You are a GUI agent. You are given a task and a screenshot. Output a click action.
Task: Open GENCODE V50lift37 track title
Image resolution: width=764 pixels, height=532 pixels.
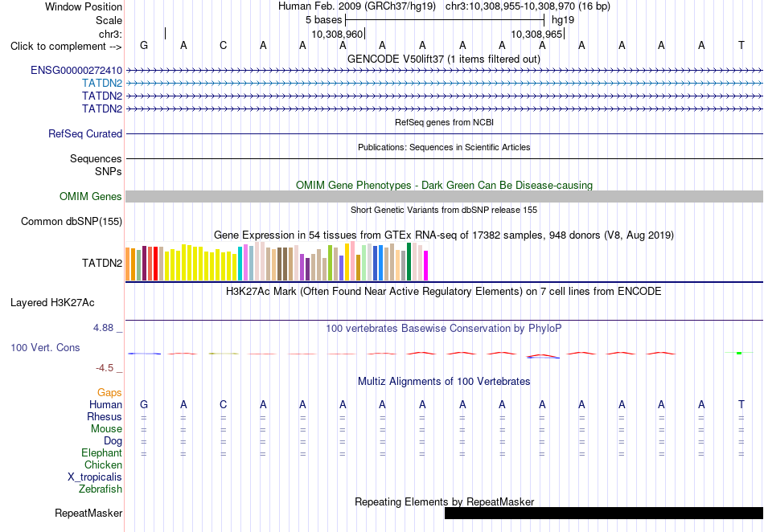(444, 59)
